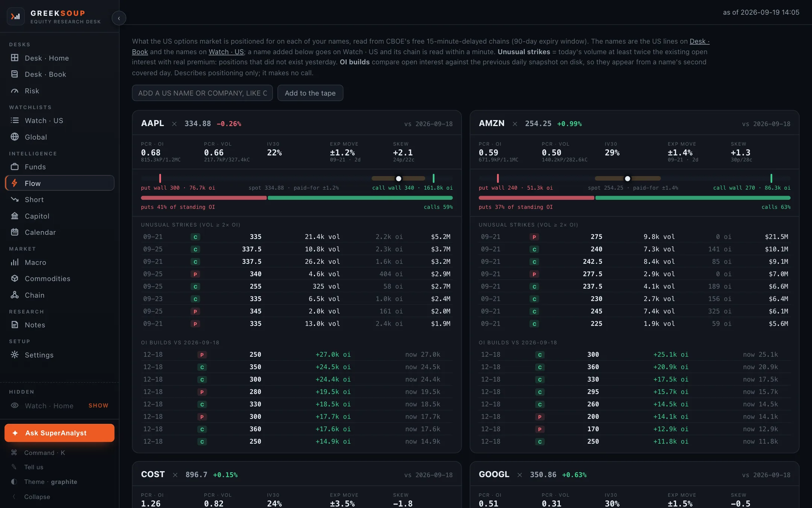Click the GreekSoup logo icon
Image resolution: width=812 pixels, height=508 pixels.
coord(15,17)
